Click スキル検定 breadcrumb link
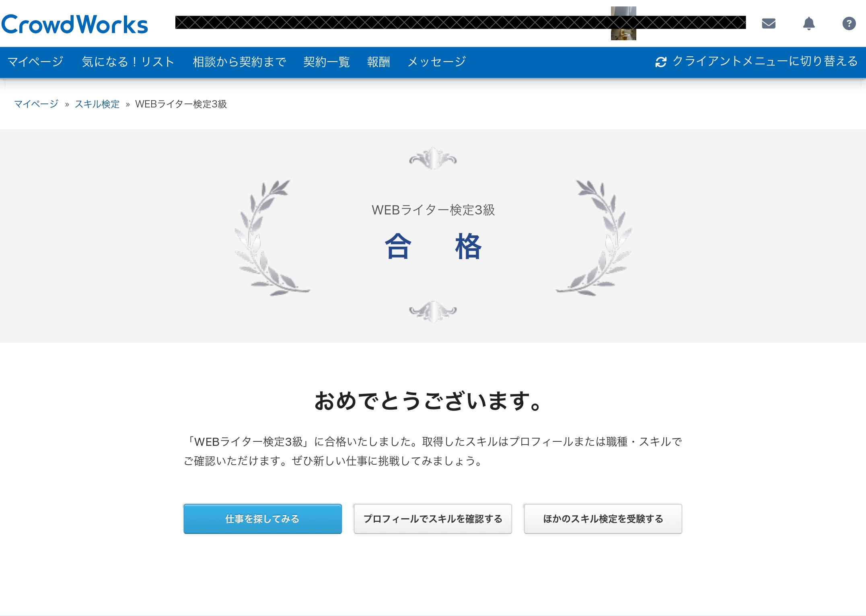The image size is (866, 616). click(x=97, y=104)
